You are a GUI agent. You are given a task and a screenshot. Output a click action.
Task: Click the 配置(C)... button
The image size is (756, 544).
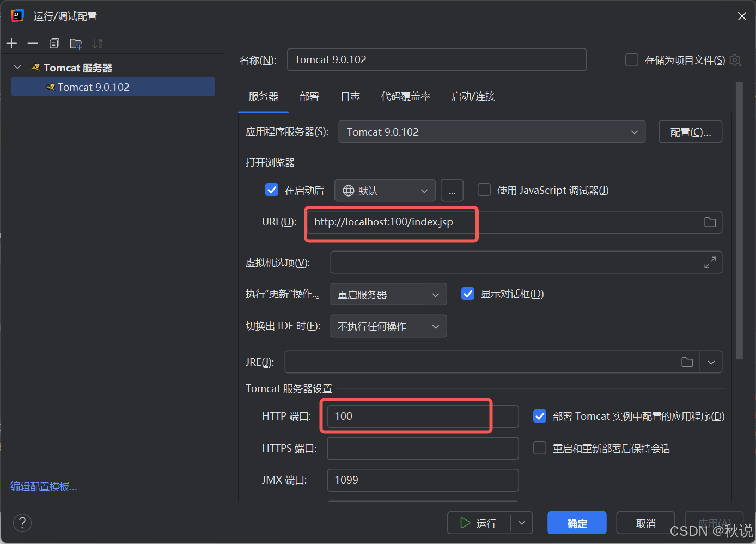click(x=691, y=132)
